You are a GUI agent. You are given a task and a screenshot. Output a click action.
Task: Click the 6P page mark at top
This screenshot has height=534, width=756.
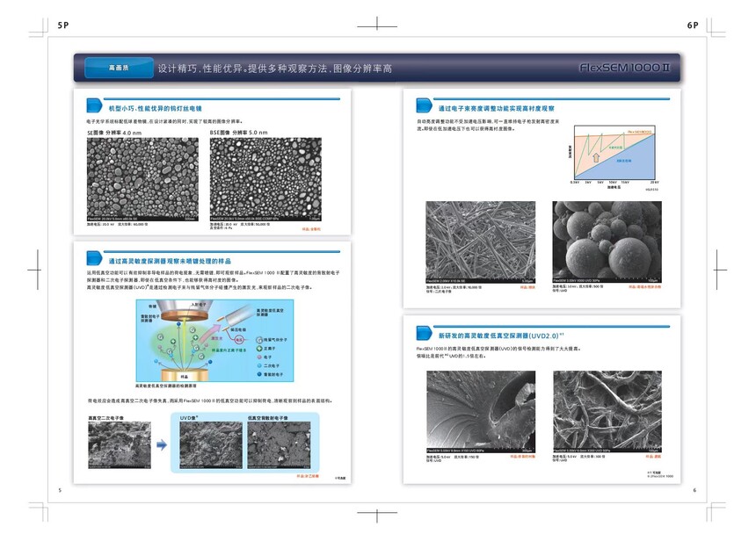693,25
